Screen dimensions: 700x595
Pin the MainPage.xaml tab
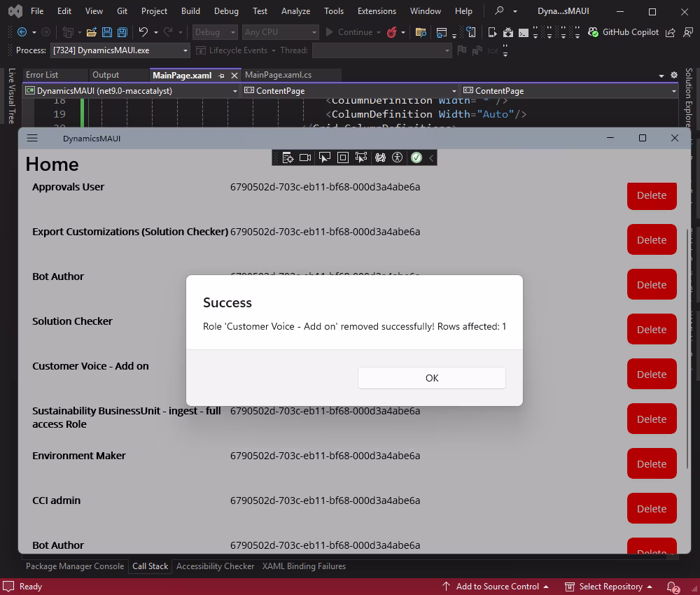tap(221, 76)
